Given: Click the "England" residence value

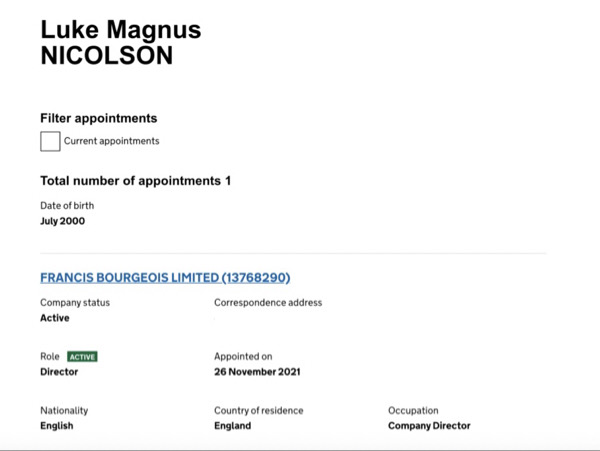Looking at the screenshot, I should tap(232, 426).
